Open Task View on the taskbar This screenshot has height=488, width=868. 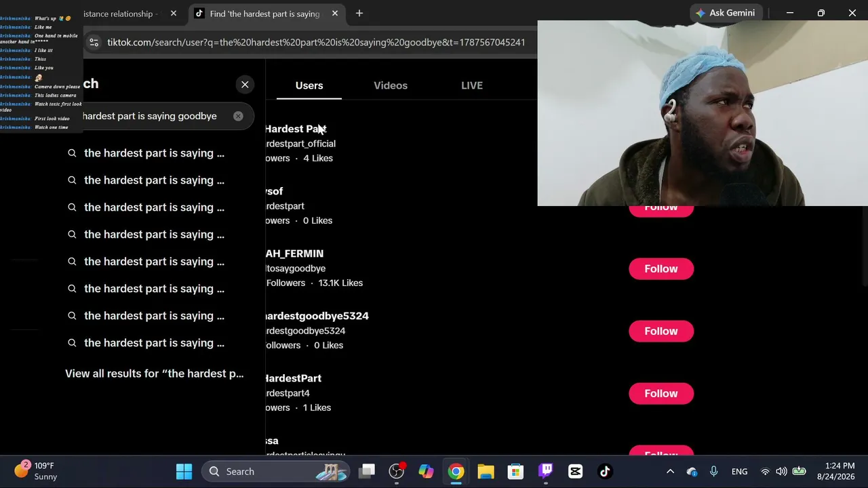(367, 472)
